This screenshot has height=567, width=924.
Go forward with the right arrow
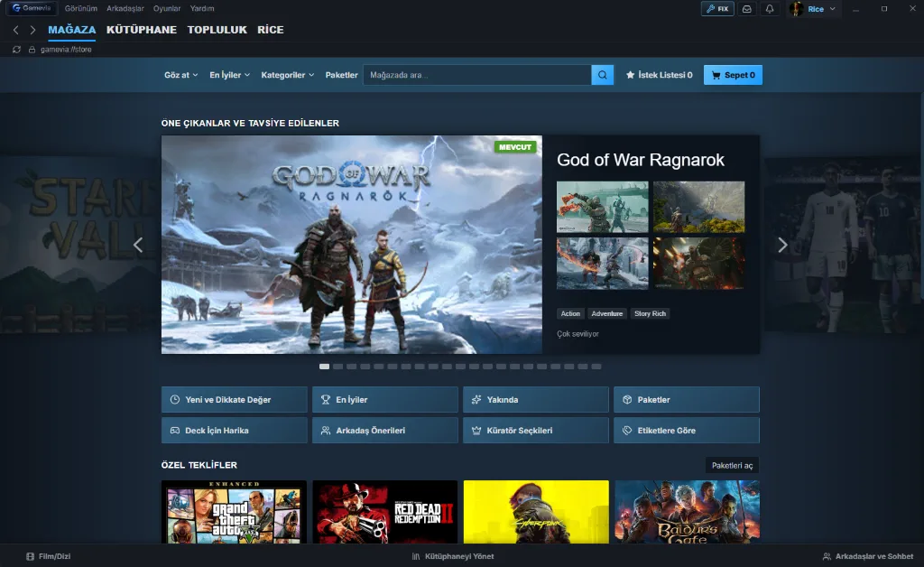pos(32,30)
